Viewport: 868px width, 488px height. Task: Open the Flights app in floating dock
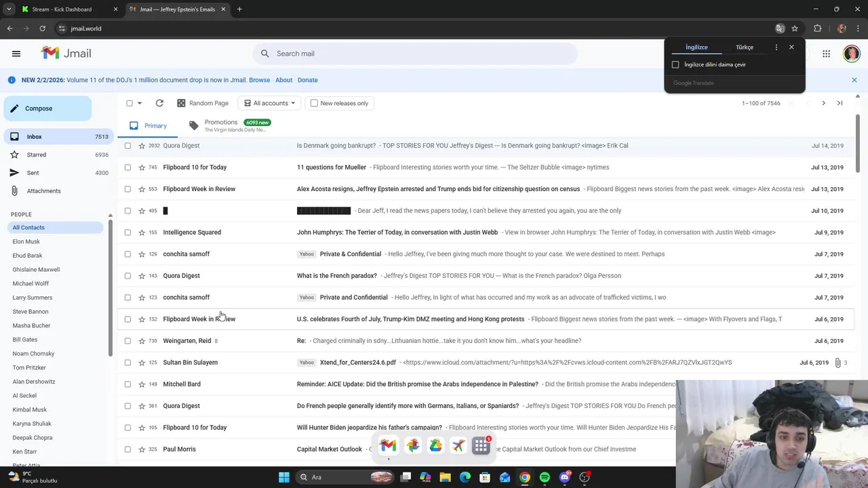click(458, 445)
